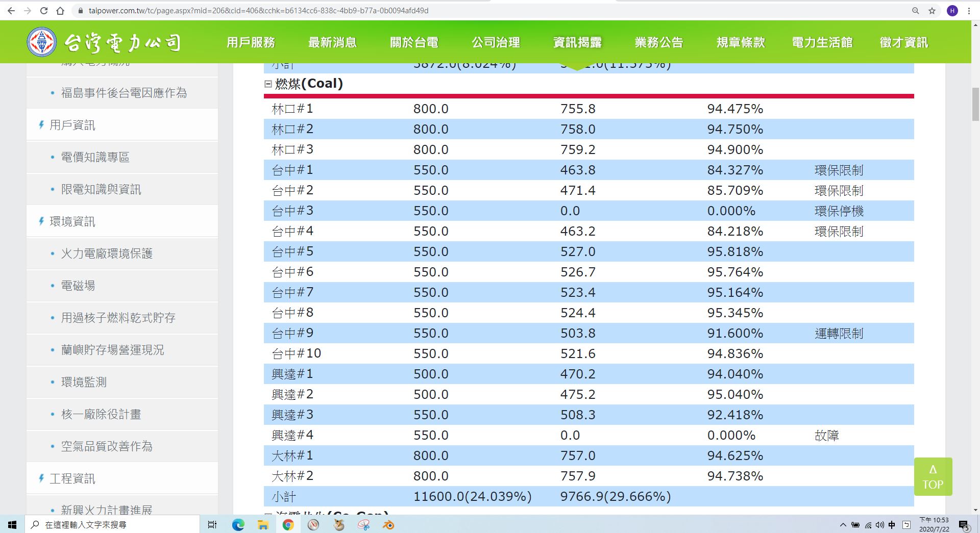This screenshot has height=533, width=980.
Task: Click the taskbar clock and date
Action: point(934,524)
